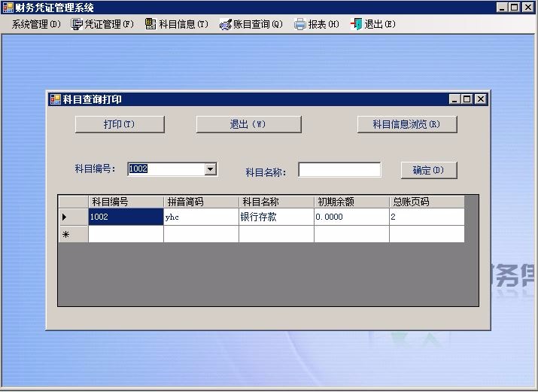538x392 pixels.
Task: Expand the 科目编号 dropdown arrow
Action: click(211, 169)
